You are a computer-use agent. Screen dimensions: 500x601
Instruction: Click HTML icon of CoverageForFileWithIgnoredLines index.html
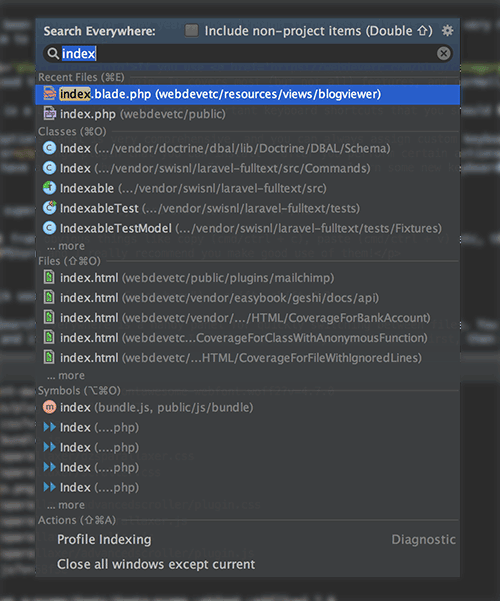[x=49, y=357]
